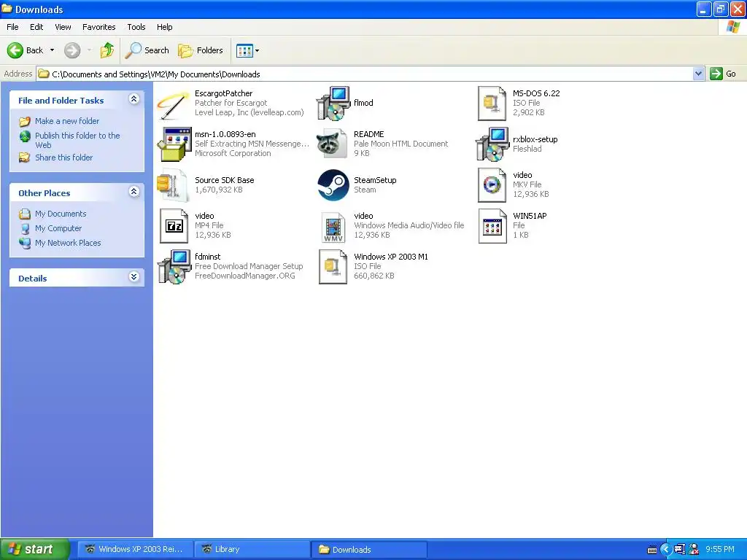Open the Search pane
747x560 pixels.
tap(147, 50)
